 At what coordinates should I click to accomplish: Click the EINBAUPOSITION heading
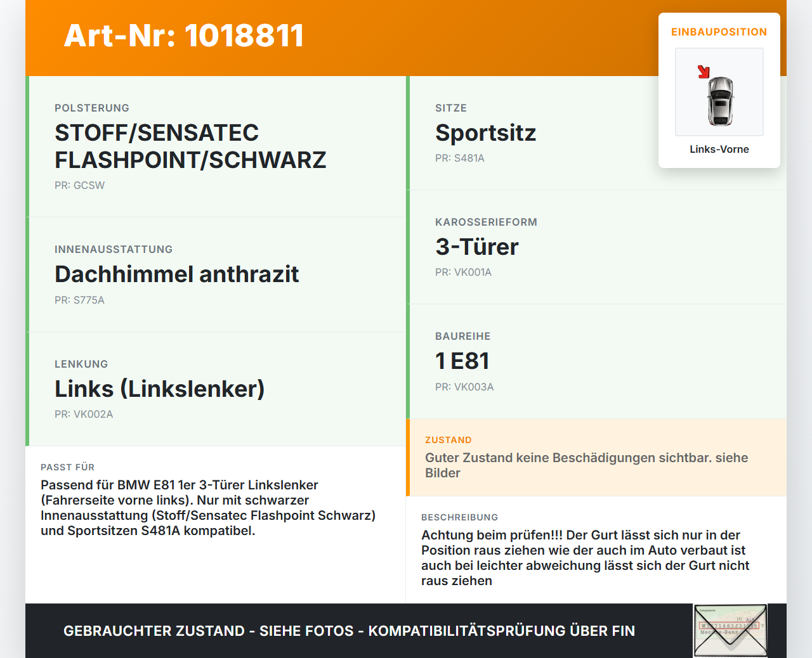[719, 32]
